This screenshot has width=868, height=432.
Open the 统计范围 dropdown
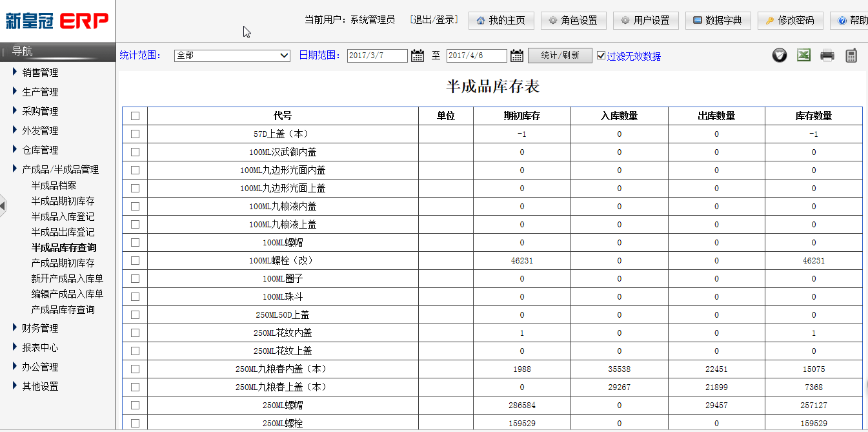coord(232,56)
